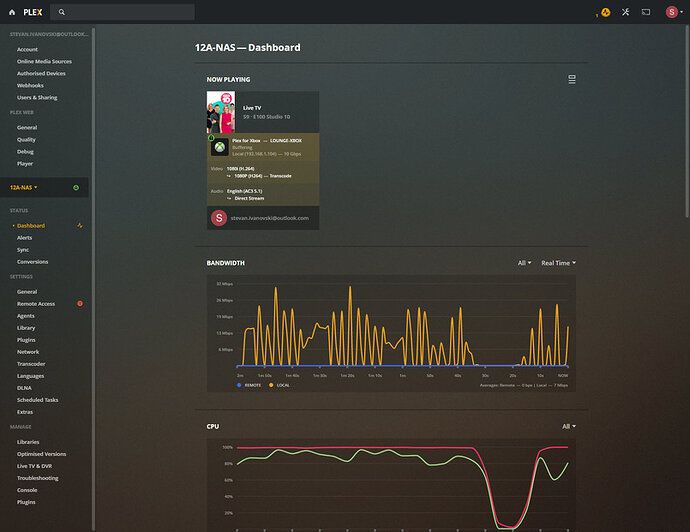Click the Live TV title in Now Playing
690x532 pixels.
point(252,108)
